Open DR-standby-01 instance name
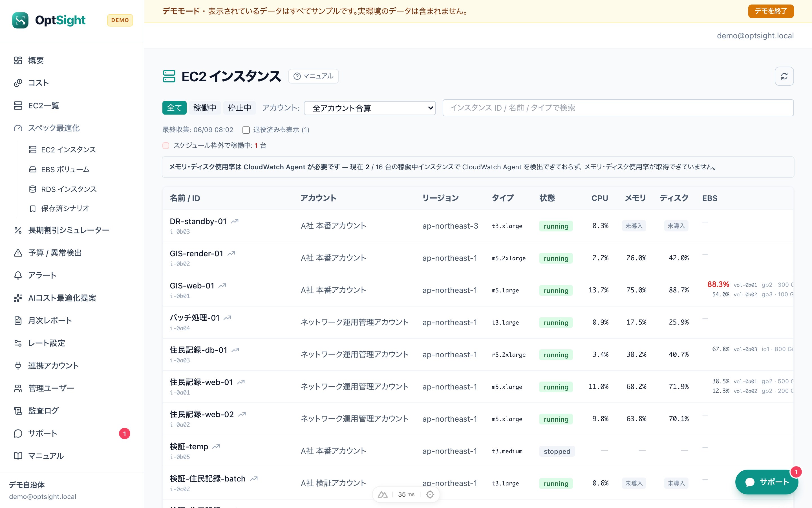 [198, 222]
